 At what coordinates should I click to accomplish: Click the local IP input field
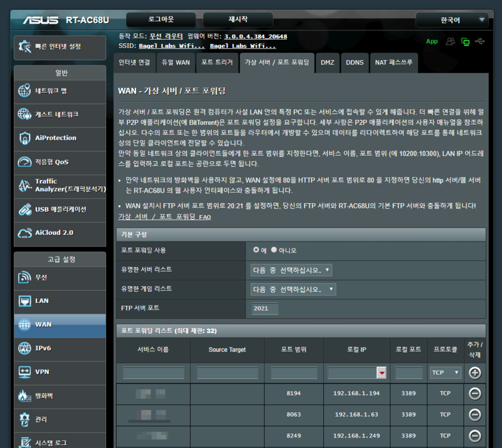click(352, 373)
